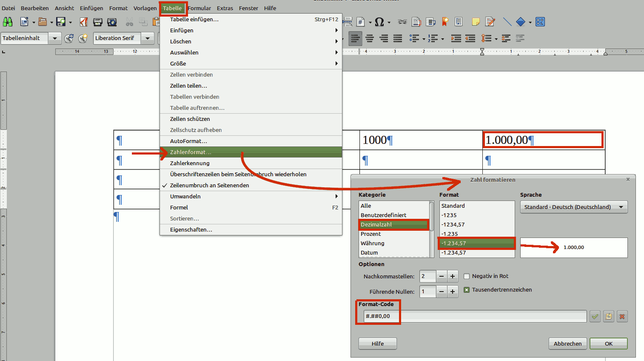This screenshot has width=644, height=361.
Task: Toggle Zeilenumbruch an Seitenenden menu option
Action: pyautogui.click(x=251, y=185)
